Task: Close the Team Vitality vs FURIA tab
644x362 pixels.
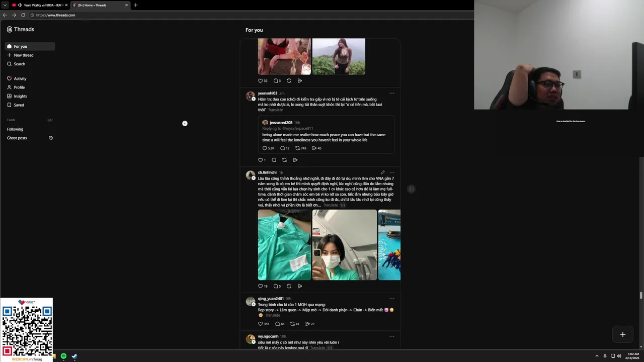Action: click(66, 5)
